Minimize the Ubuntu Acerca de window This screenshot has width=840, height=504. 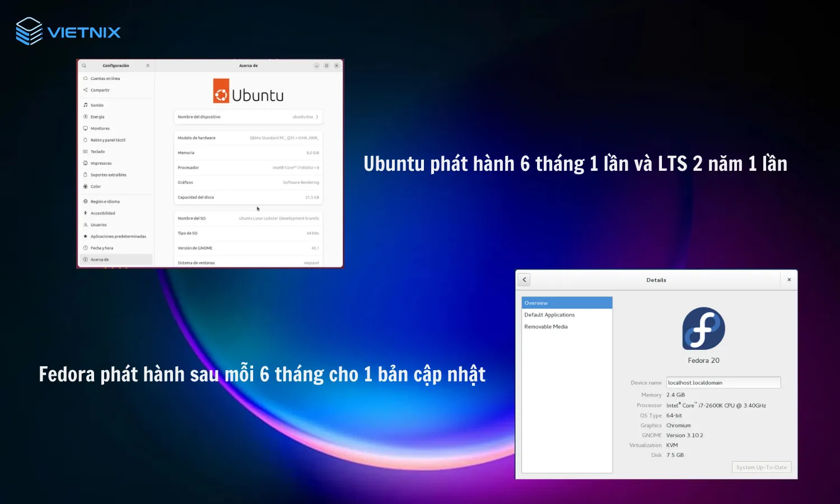[316, 66]
